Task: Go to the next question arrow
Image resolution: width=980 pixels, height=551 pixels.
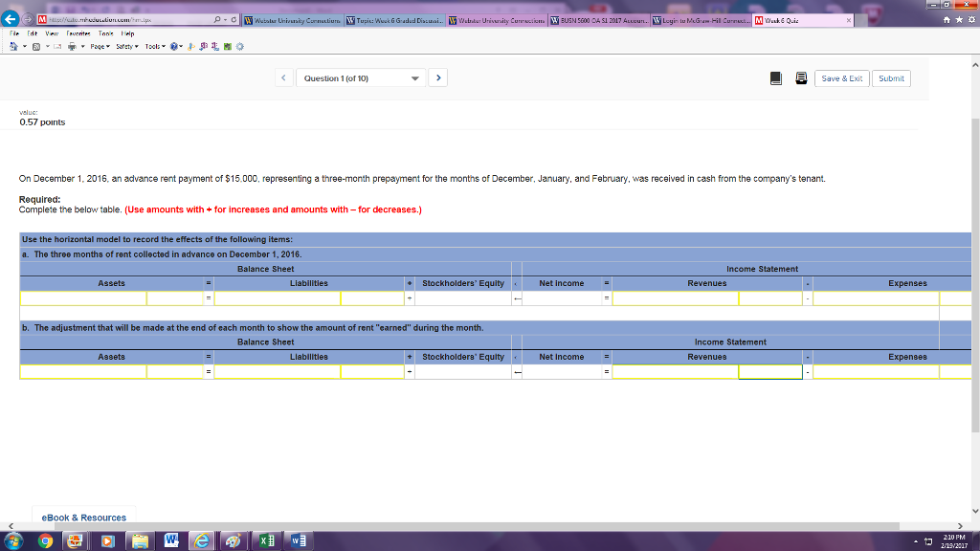Action: click(x=438, y=78)
